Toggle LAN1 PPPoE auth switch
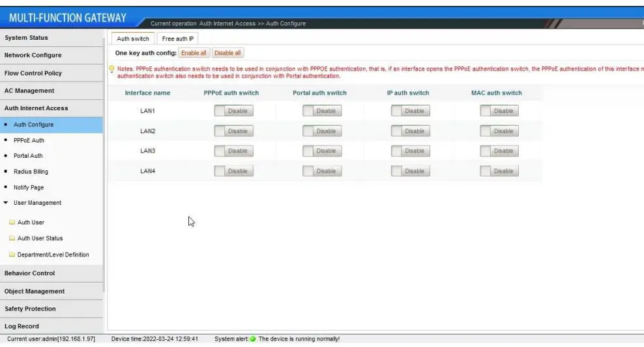 pos(233,111)
